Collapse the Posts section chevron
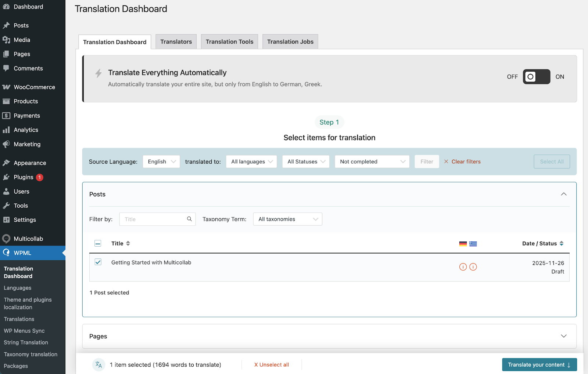Image resolution: width=588 pixels, height=374 pixels. 564,194
